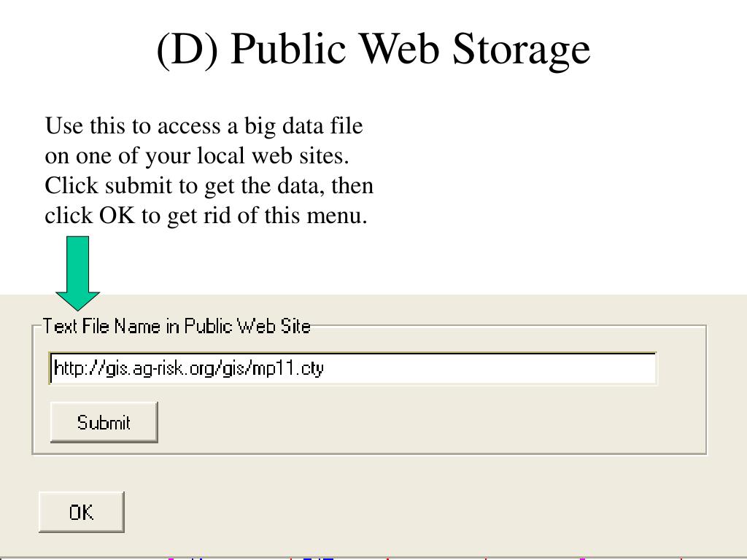Click the "on one of your local web sites." line
The image size is (747, 560).
tap(197, 156)
